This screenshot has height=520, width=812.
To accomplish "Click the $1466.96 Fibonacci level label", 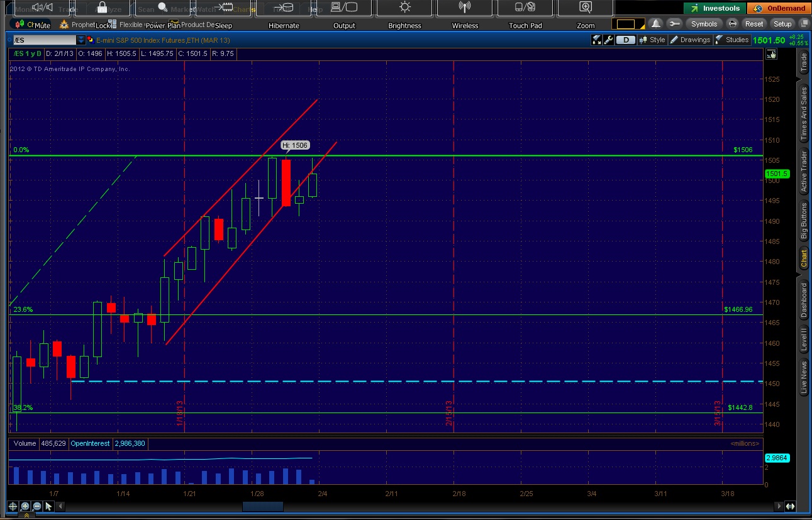I will 738,309.
